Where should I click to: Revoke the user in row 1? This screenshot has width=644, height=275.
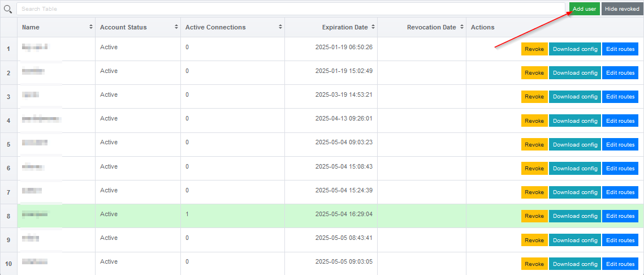pyautogui.click(x=534, y=49)
